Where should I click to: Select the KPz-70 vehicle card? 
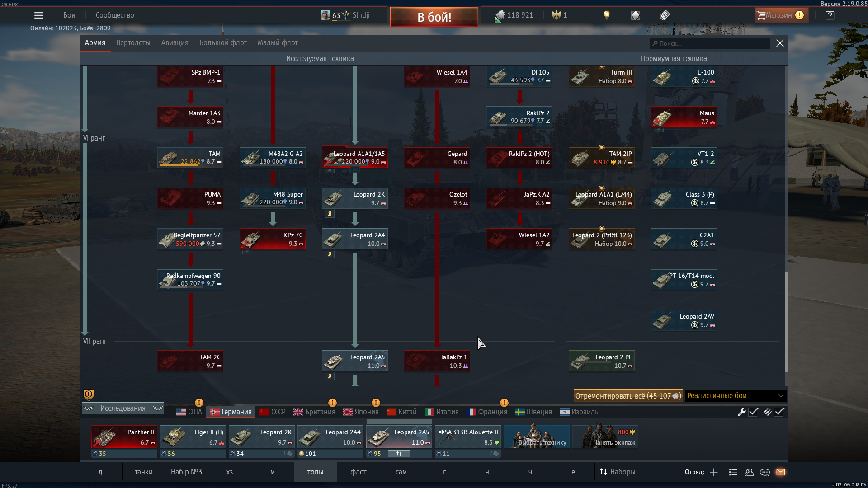[x=273, y=239]
